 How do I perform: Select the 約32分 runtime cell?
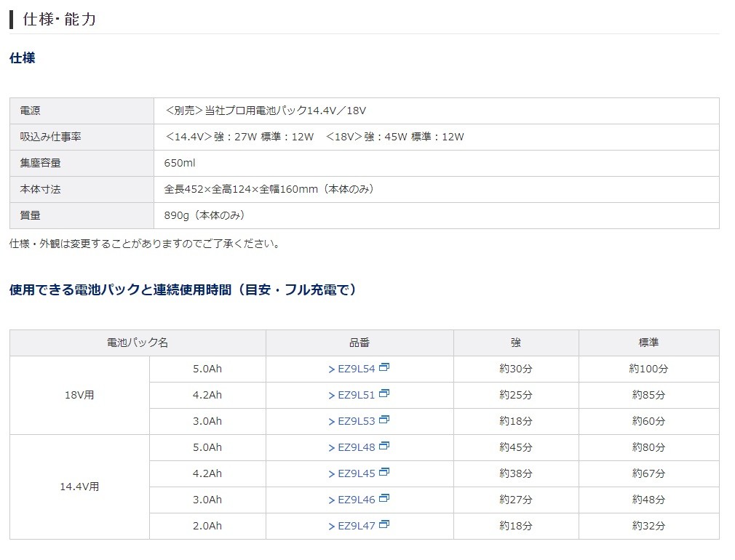[x=648, y=527]
